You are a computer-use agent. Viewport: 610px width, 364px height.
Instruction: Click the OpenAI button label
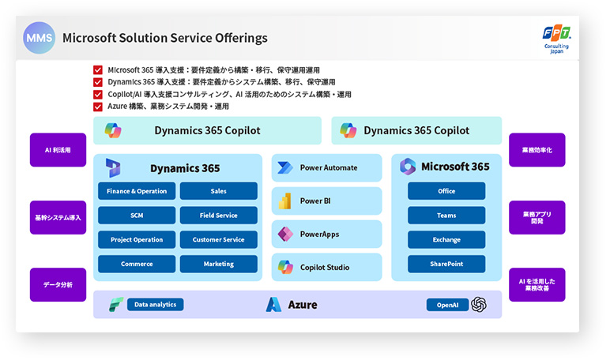tap(447, 305)
